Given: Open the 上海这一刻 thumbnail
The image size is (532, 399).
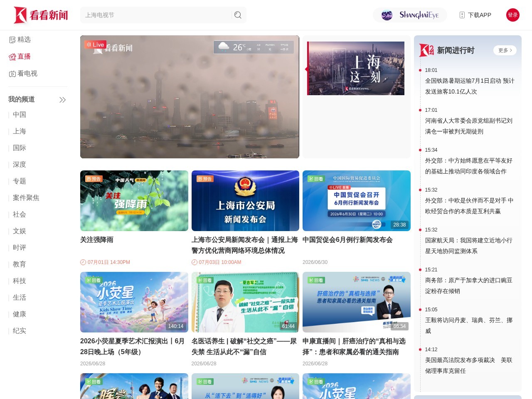Looking at the screenshot, I should coord(356,68).
